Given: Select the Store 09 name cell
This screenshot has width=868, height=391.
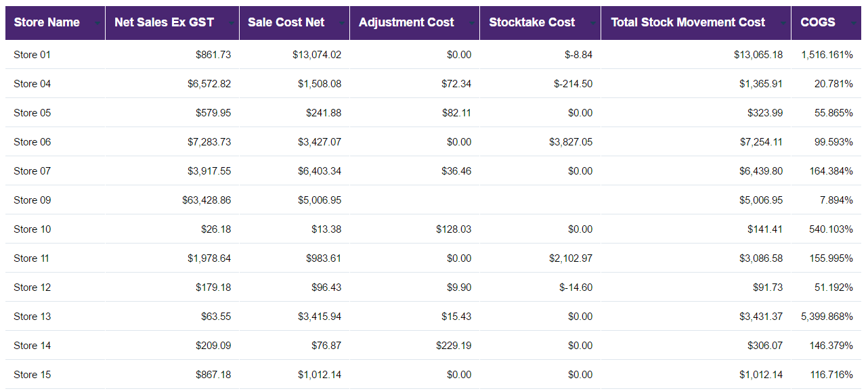Looking at the screenshot, I should pos(32,200).
